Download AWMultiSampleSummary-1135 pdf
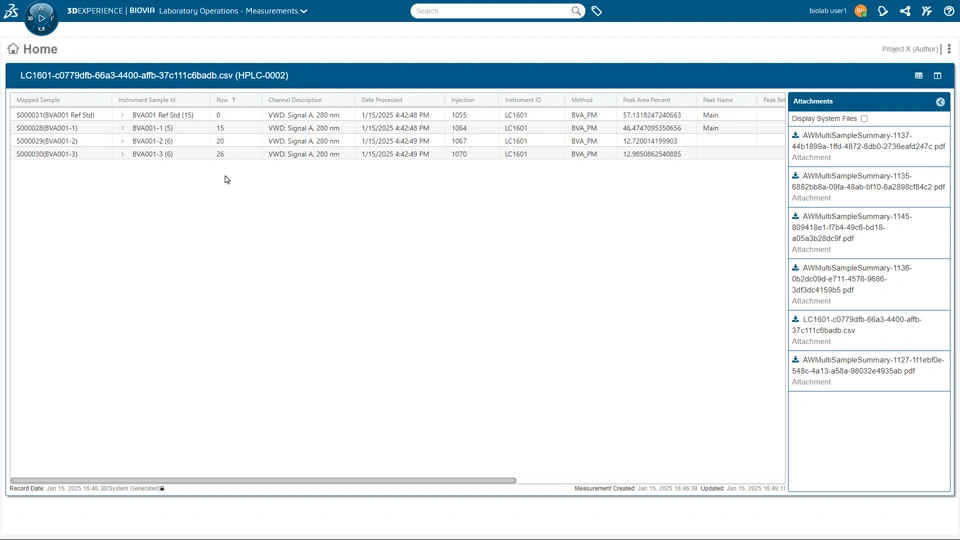The width and height of the screenshot is (960, 540). pyautogui.click(x=795, y=176)
